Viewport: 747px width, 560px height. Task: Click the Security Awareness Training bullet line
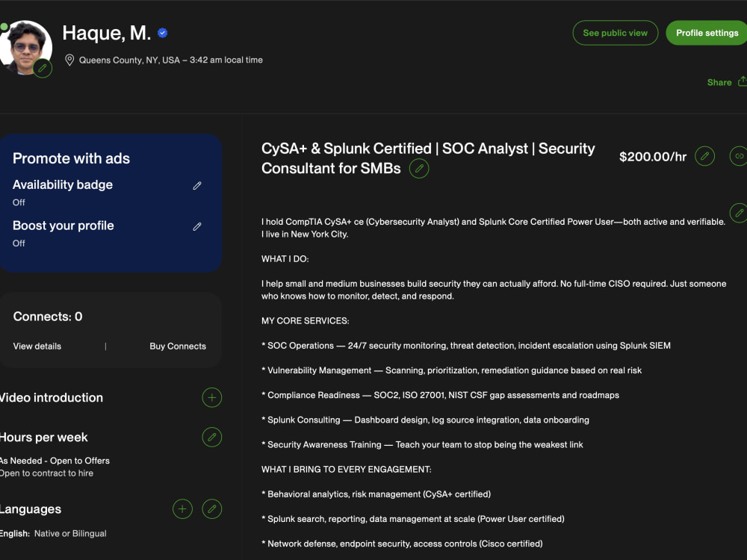(x=422, y=445)
